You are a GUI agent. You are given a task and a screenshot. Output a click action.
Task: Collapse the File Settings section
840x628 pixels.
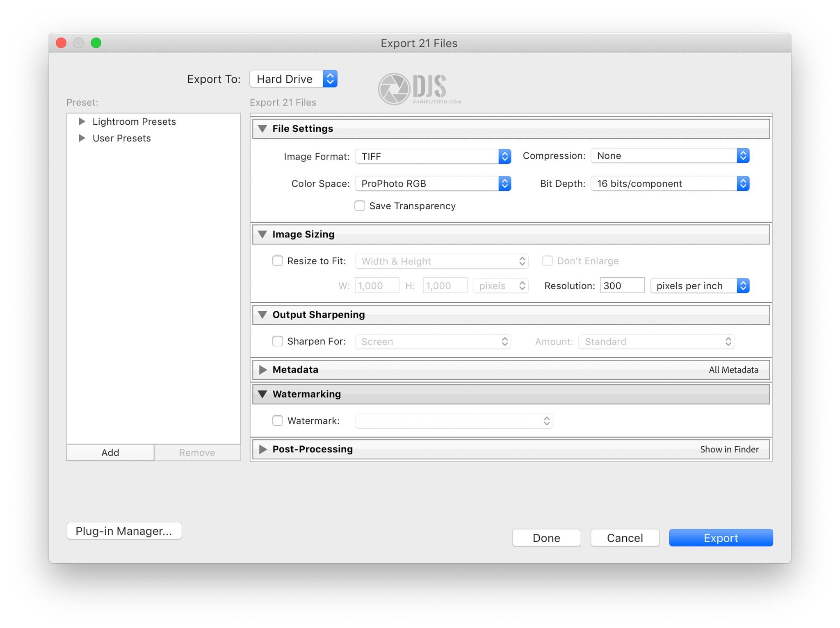pyautogui.click(x=262, y=129)
